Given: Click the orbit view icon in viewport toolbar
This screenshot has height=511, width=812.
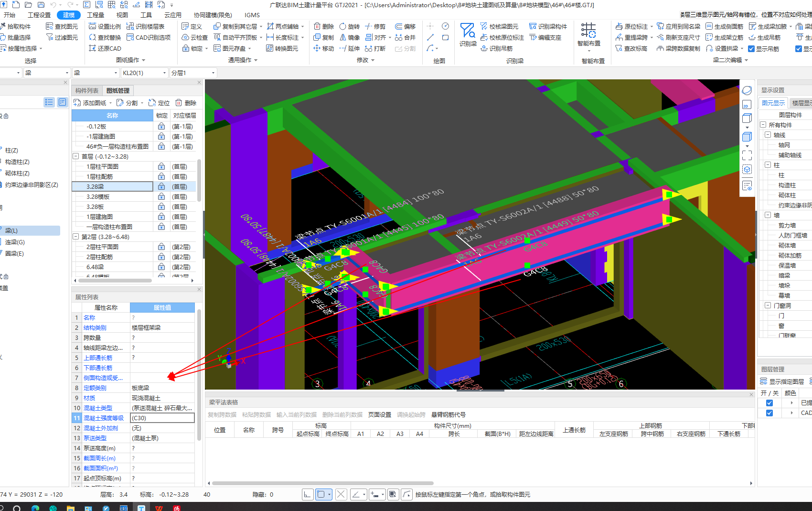Looking at the screenshot, I should 747,90.
